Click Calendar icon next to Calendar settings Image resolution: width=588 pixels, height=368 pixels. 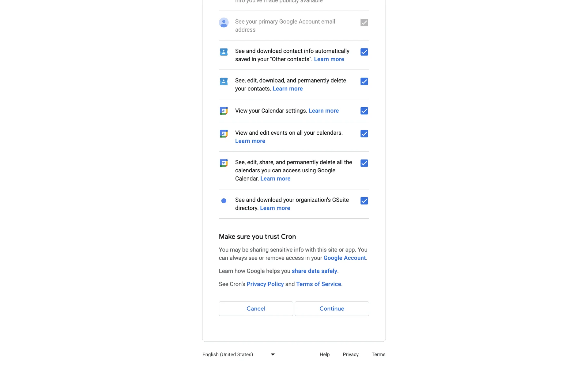[224, 111]
